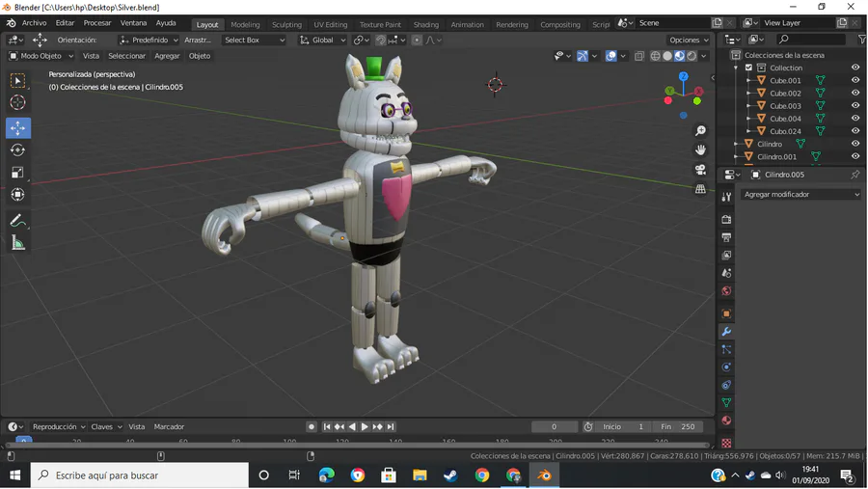
Task: Switch orthographic/perspective grid icon
Action: 700,189
